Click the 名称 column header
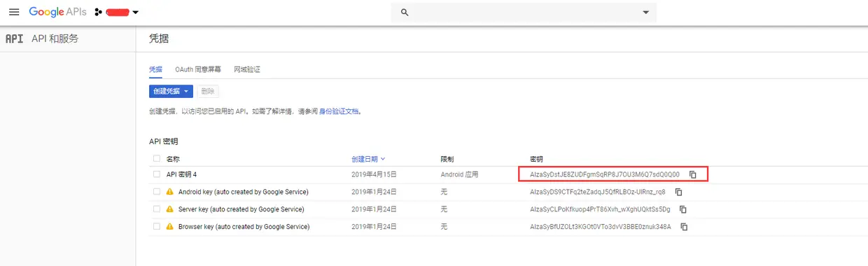 click(x=173, y=159)
